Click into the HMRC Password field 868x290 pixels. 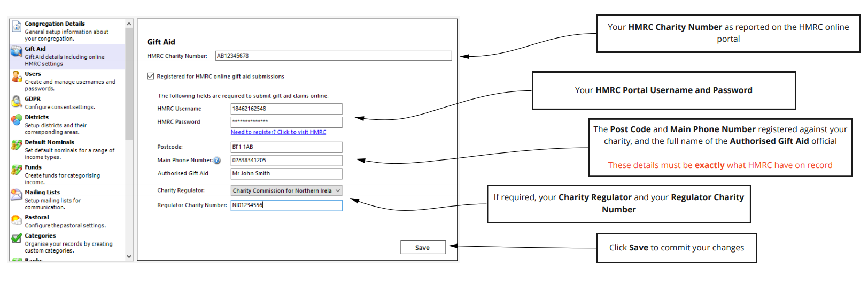coord(286,122)
